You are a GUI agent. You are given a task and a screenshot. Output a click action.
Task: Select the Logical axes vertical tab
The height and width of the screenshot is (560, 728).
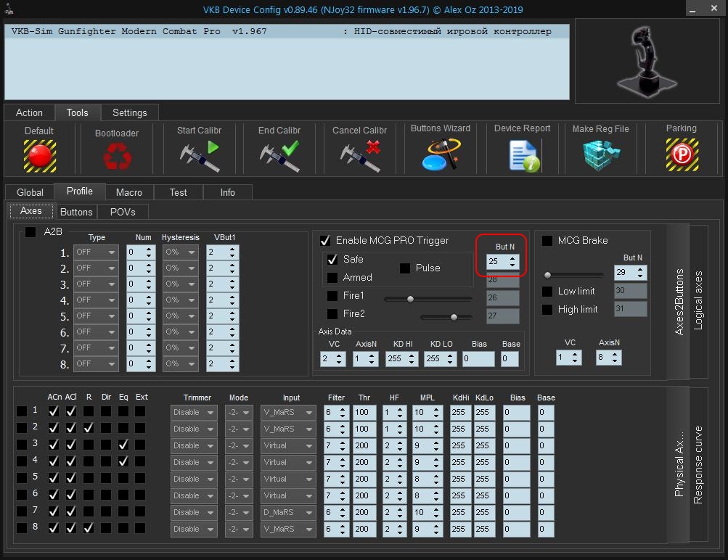(x=698, y=300)
